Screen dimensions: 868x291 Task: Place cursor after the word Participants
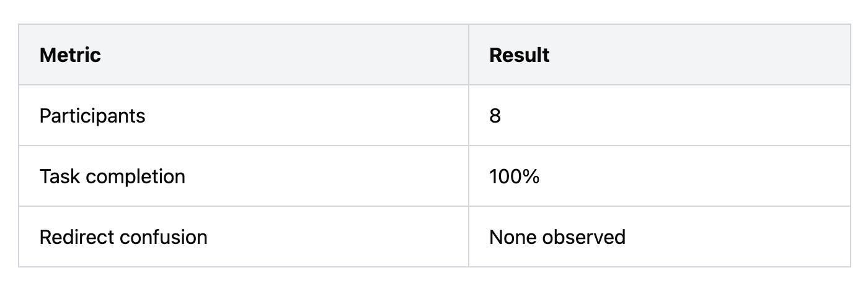[x=146, y=116]
